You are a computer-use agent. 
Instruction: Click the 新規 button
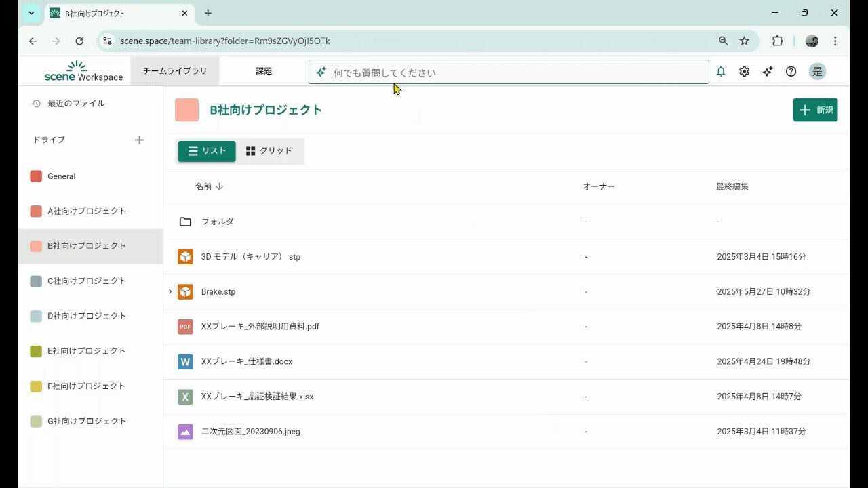point(815,110)
